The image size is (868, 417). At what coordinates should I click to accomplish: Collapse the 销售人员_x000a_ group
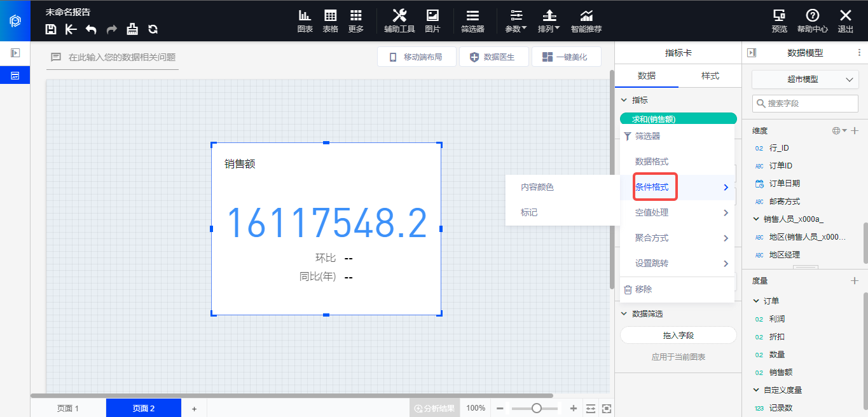[x=756, y=219]
